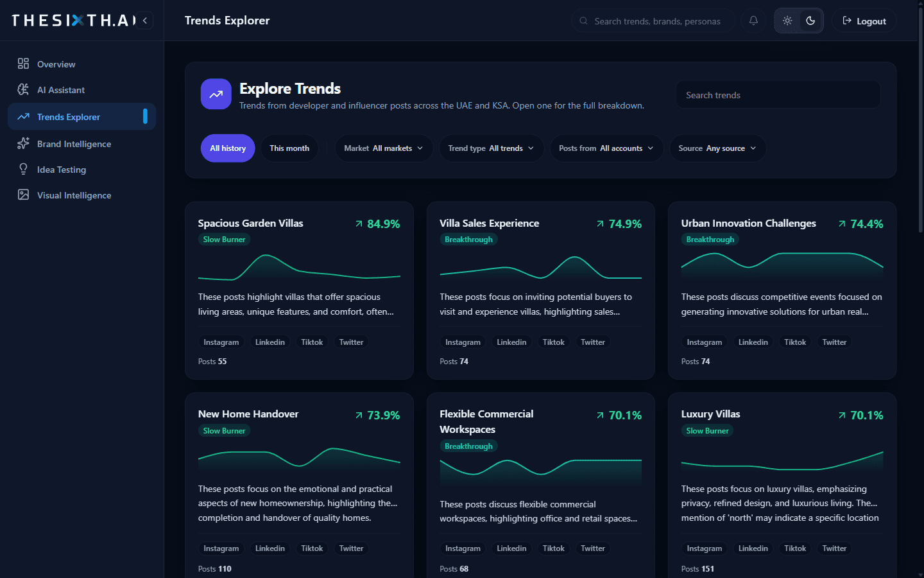Click the page vertical scrollbar
Screen dimensions: 924x578
921,119
